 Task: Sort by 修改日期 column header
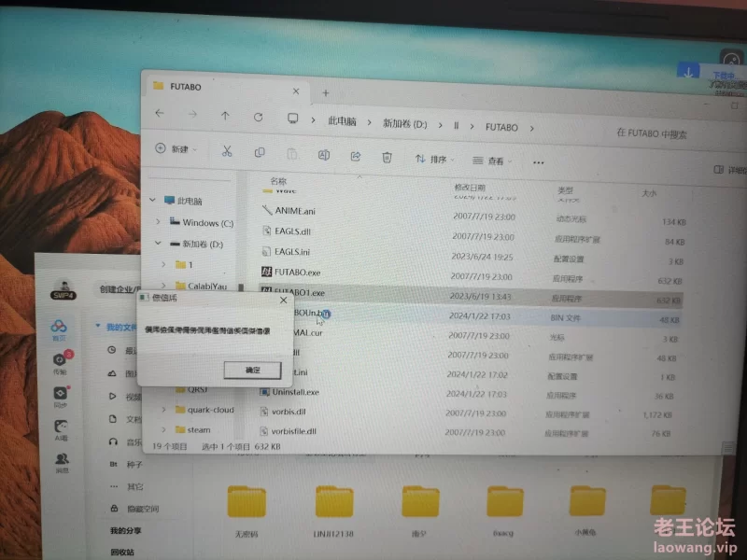(x=470, y=188)
